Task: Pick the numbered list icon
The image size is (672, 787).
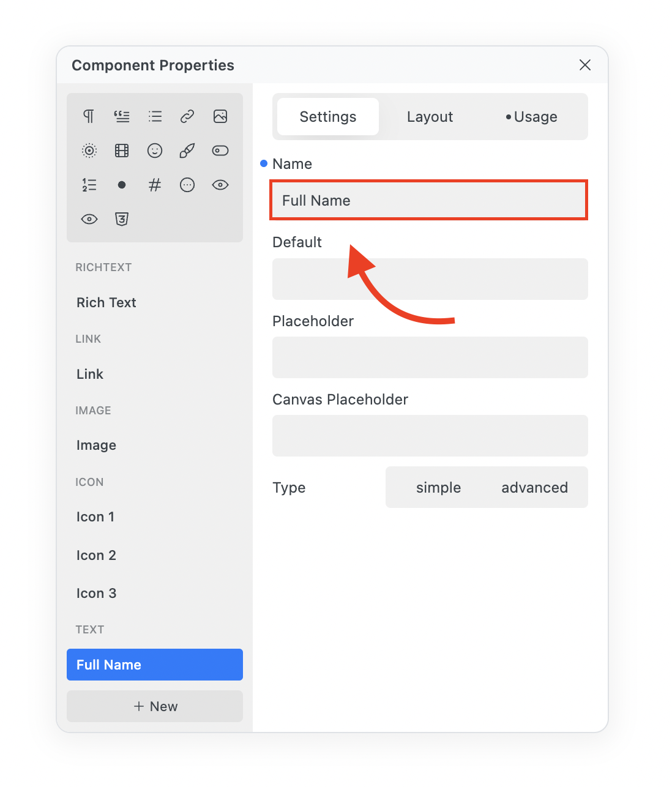Action: tap(89, 185)
